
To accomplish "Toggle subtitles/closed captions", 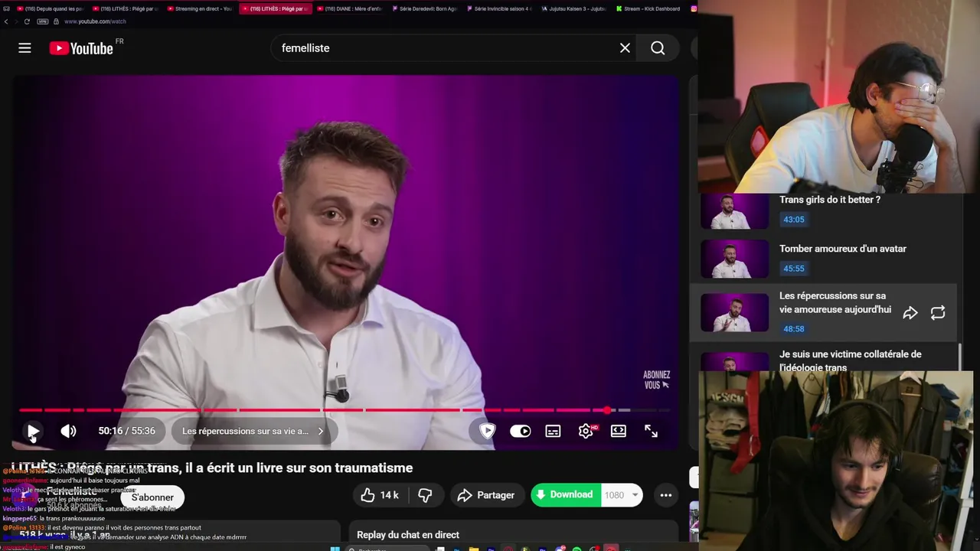I will [x=553, y=432].
